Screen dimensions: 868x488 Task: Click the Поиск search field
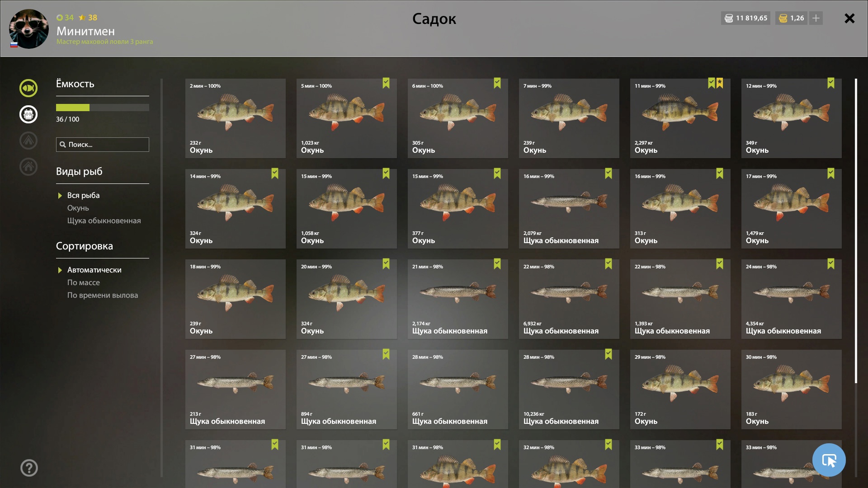103,145
